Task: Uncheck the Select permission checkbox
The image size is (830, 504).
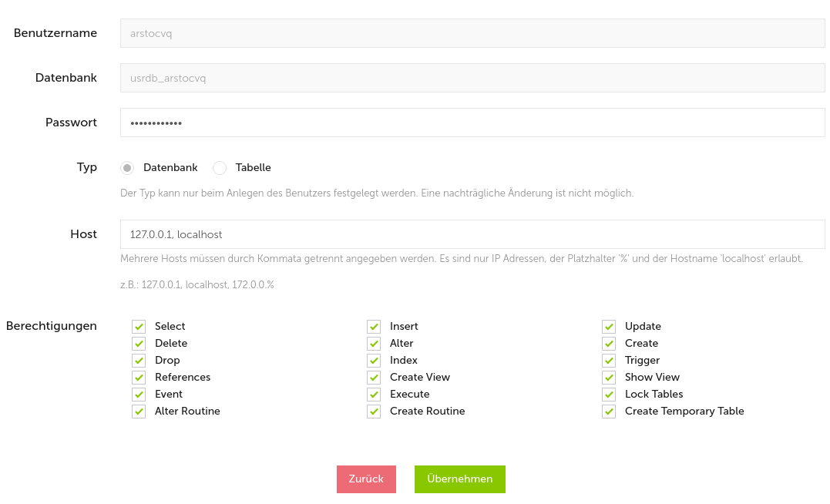Action: [139, 327]
